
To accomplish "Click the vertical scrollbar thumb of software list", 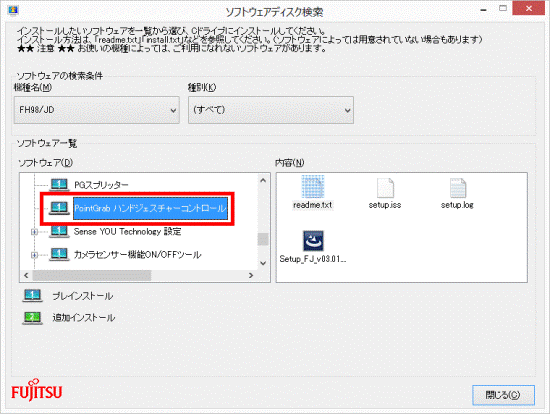I will tap(263, 239).
